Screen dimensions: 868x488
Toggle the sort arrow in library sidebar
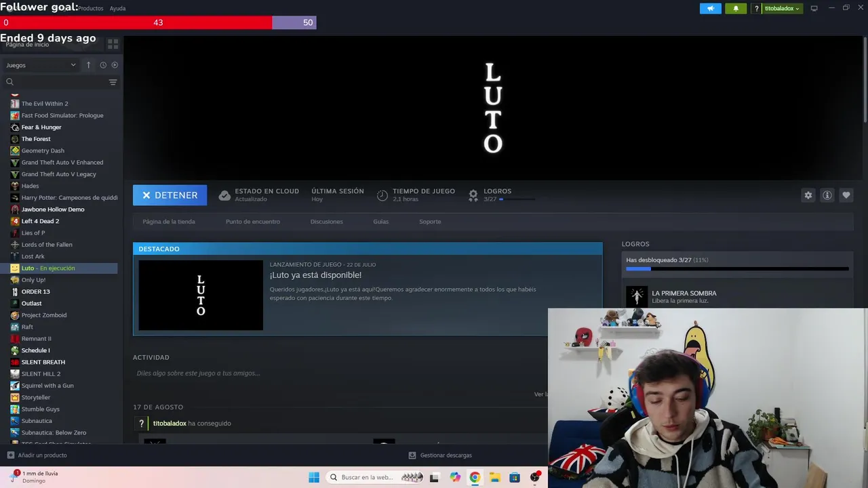point(88,65)
